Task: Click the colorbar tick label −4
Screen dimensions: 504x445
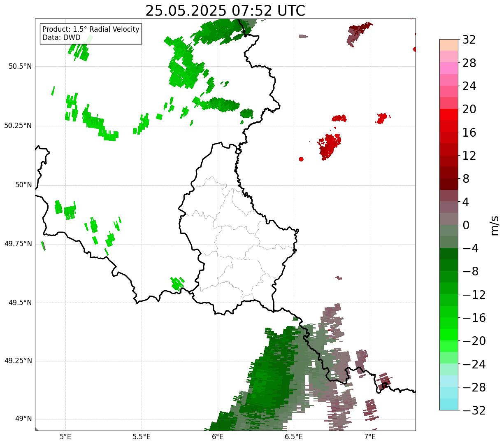Action: 471,248
